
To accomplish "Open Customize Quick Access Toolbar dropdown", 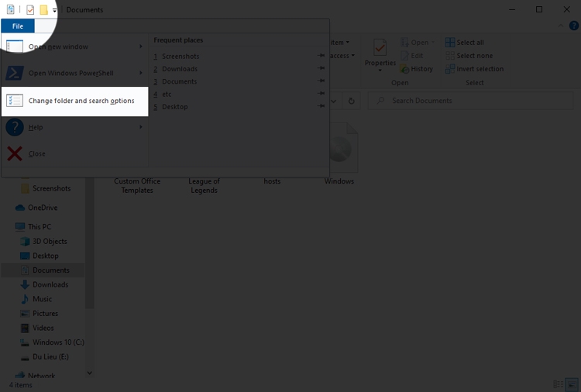I will click(x=54, y=10).
